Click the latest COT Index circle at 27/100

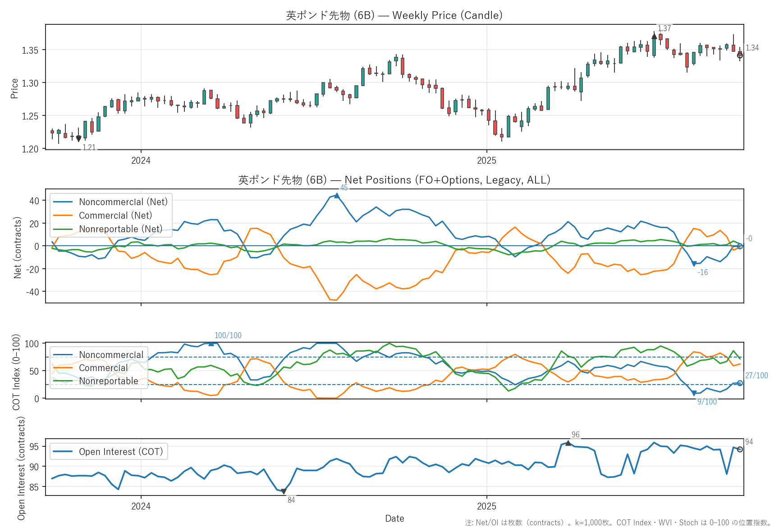point(740,383)
